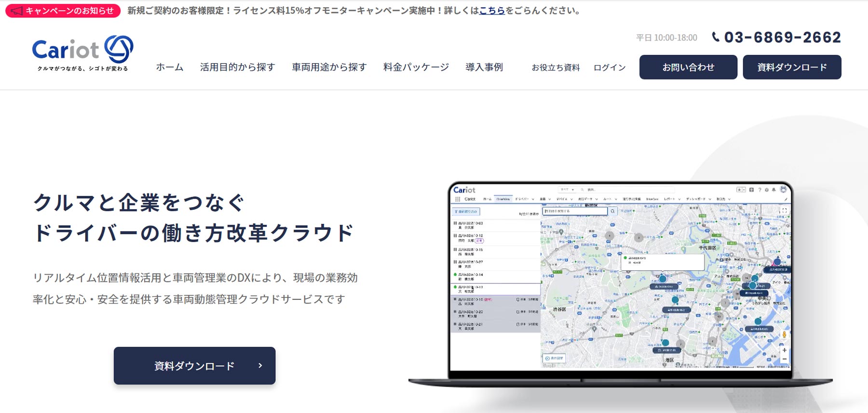The image size is (868, 413).
Task: Open 活用目的から探す menu
Action: click(x=238, y=67)
